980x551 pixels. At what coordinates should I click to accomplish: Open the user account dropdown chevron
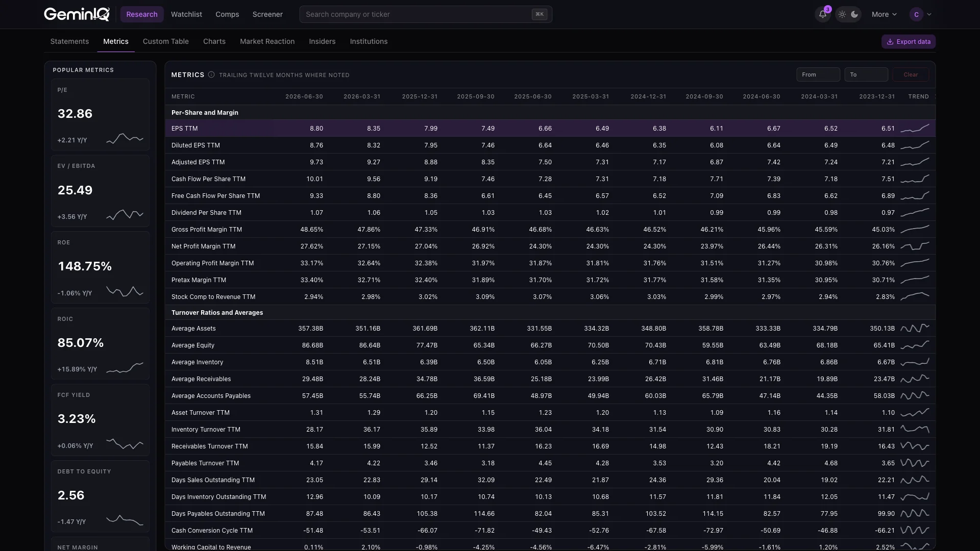(x=929, y=14)
